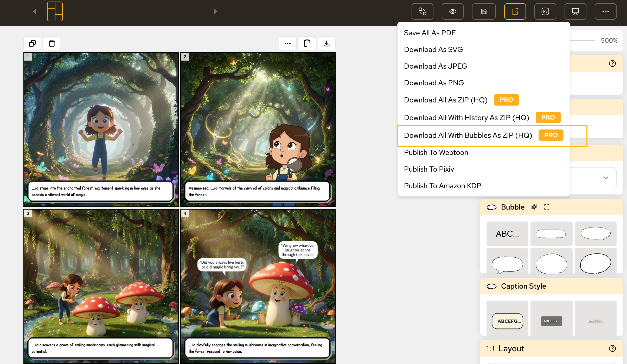Click the duplicate page icon
The width and height of the screenshot is (627, 364).
33,43
